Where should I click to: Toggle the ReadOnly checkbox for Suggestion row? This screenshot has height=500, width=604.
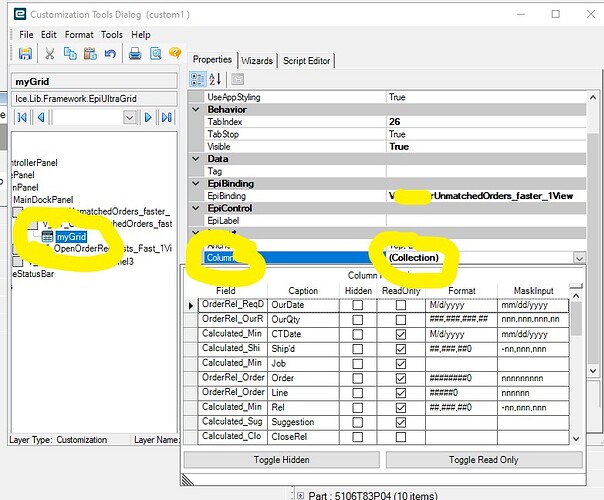pos(400,422)
